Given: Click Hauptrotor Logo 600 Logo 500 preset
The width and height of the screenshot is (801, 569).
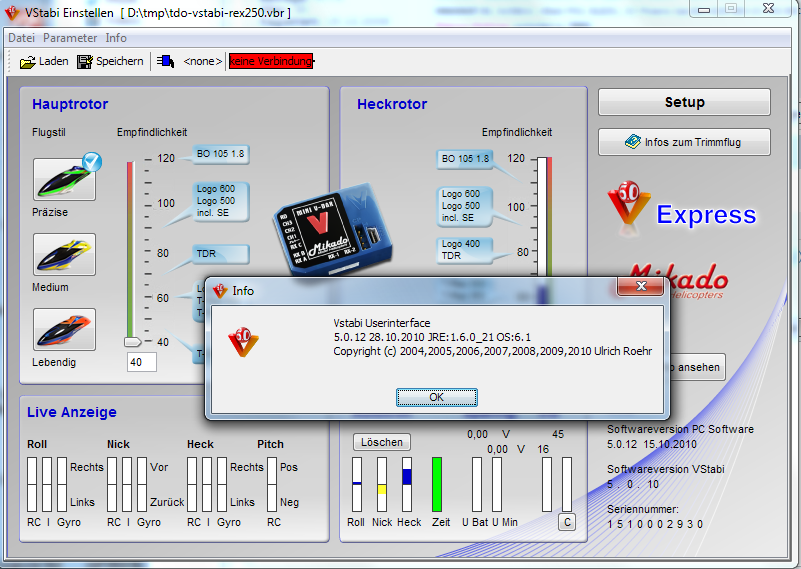Looking at the screenshot, I should [x=221, y=201].
